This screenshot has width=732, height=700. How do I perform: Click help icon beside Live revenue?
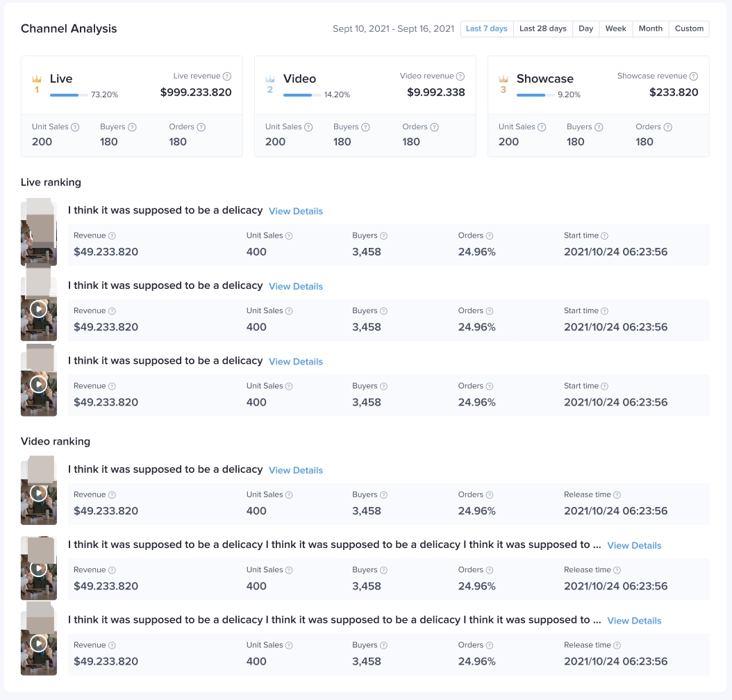pos(227,76)
